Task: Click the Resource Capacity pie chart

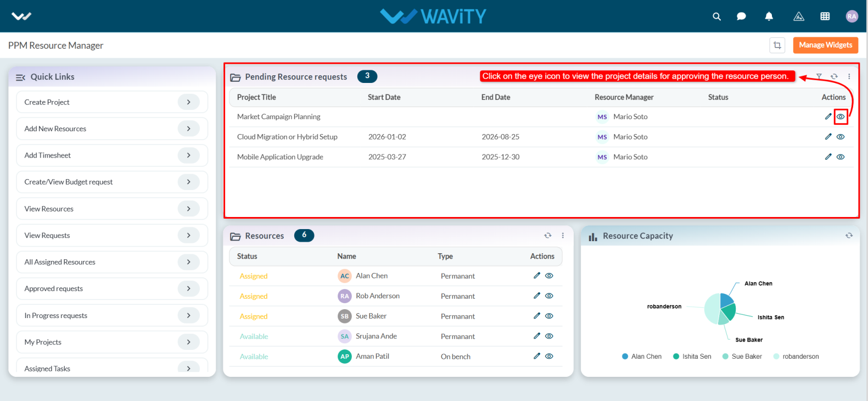Action: [x=720, y=309]
